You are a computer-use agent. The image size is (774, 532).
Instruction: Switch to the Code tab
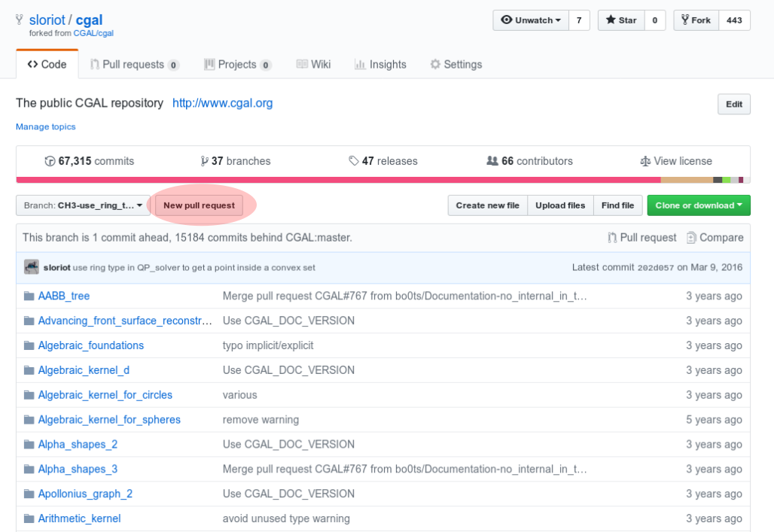pyautogui.click(x=47, y=65)
